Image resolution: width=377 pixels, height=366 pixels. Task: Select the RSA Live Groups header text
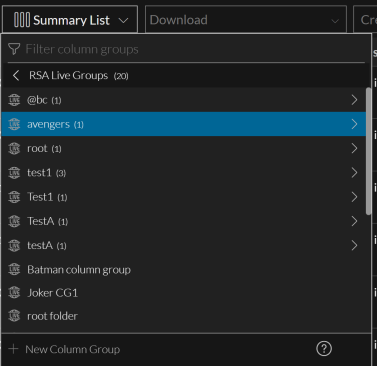(x=68, y=75)
